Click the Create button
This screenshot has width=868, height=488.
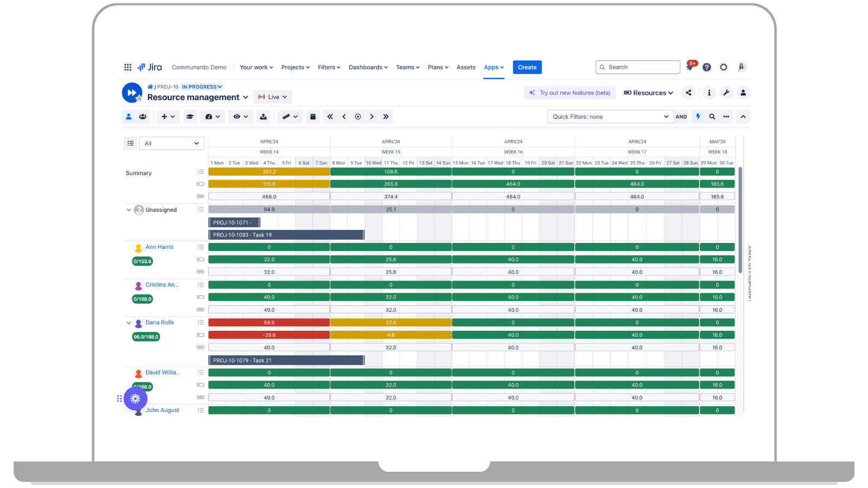click(x=527, y=67)
